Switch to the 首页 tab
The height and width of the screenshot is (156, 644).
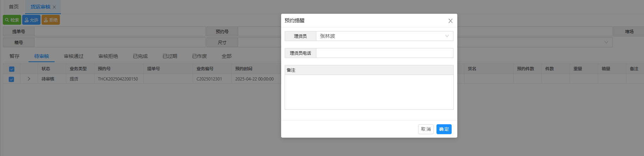pyautogui.click(x=14, y=7)
